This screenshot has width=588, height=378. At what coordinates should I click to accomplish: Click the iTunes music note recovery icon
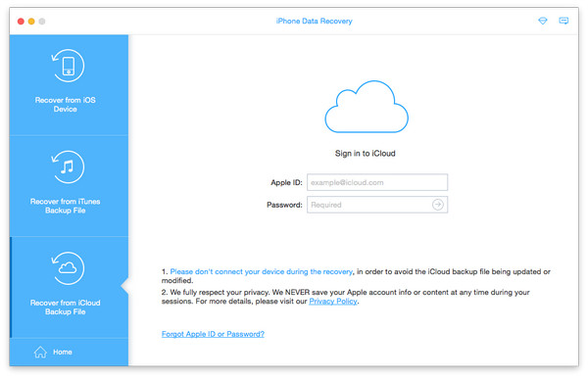coord(68,166)
